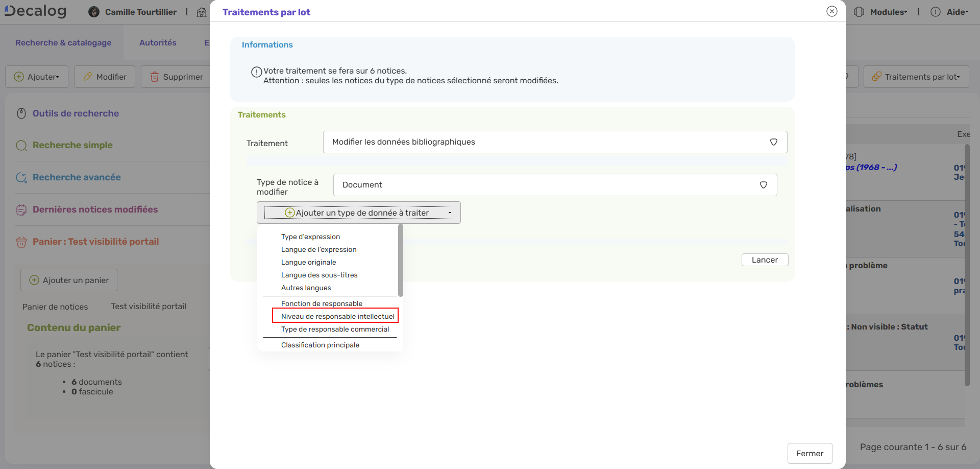This screenshot has width=980, height=469.
Task: Switch to the Autorités tab
Action: 158,42
